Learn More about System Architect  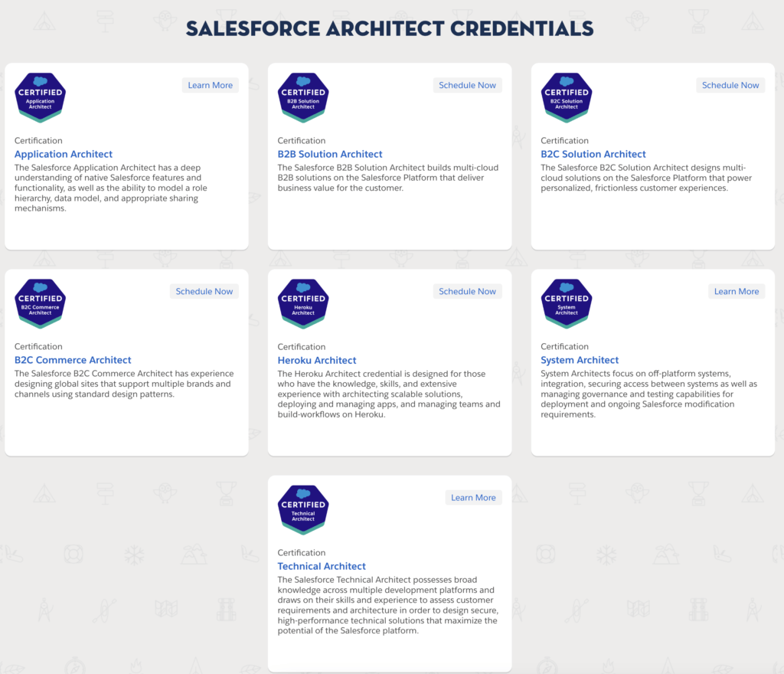click(x=737, y=292)
